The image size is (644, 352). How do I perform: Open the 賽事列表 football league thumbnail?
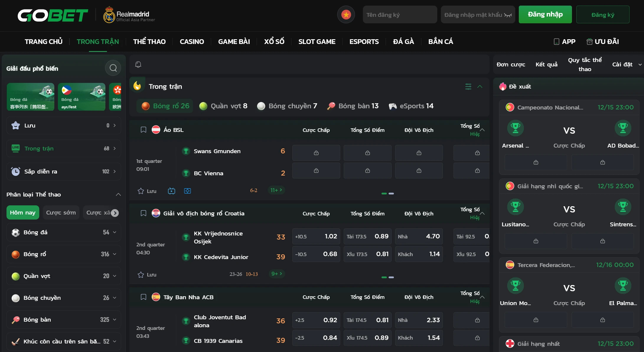pyautogui.click(x=31, y=97)
